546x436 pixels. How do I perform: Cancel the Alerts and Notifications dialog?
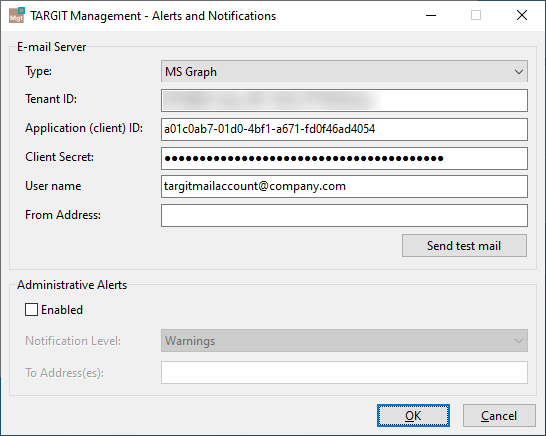click(x=499, y=415)
